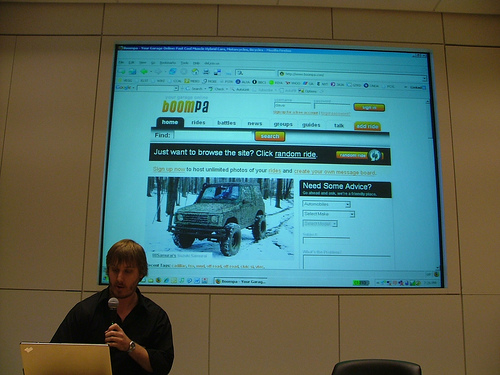Open the guides tab
This screenshot has height=375, width=500.
pos(311,125)
